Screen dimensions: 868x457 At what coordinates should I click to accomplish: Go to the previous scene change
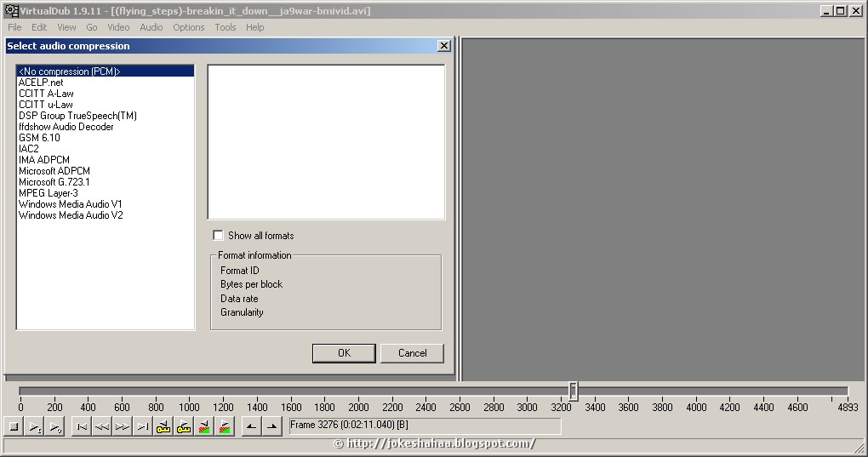pyautogui.click(x=204, y=426)
